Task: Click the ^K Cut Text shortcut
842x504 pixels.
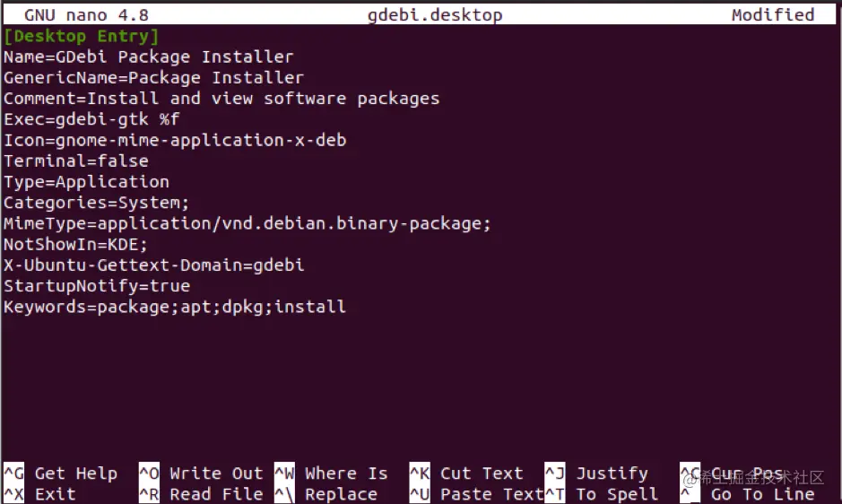Action: point(466,474)
